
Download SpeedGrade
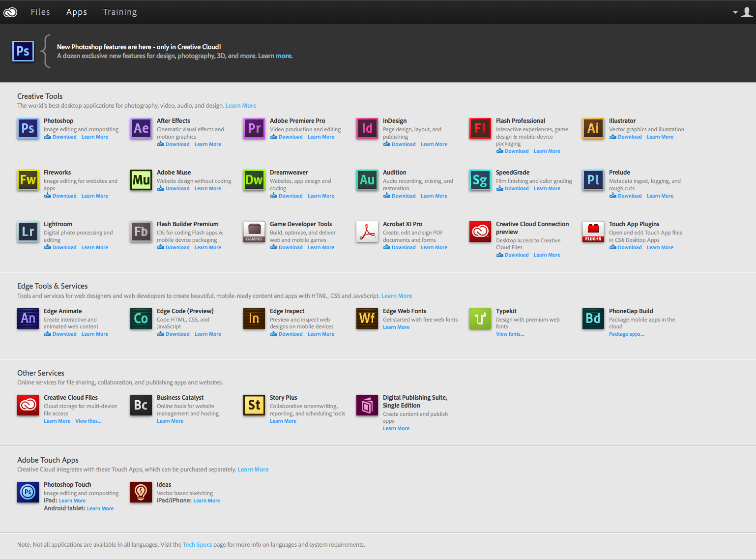click(x=513, y=189)
